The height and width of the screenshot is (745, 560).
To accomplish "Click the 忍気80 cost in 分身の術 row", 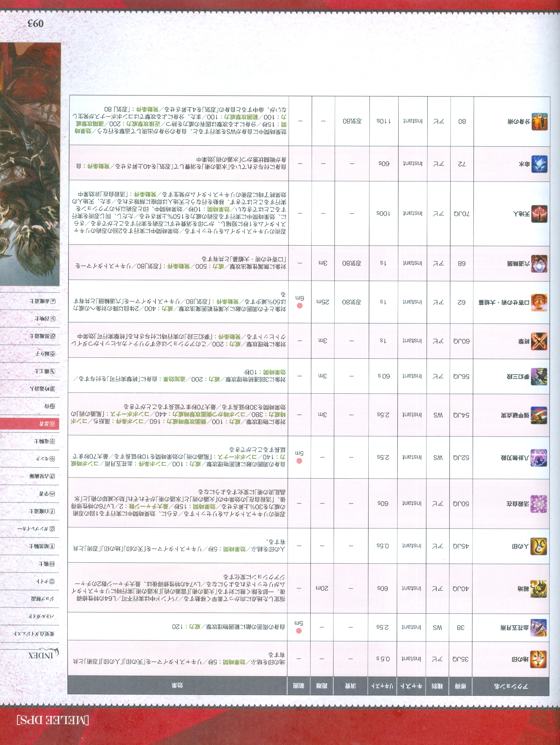I will [352, 121].
